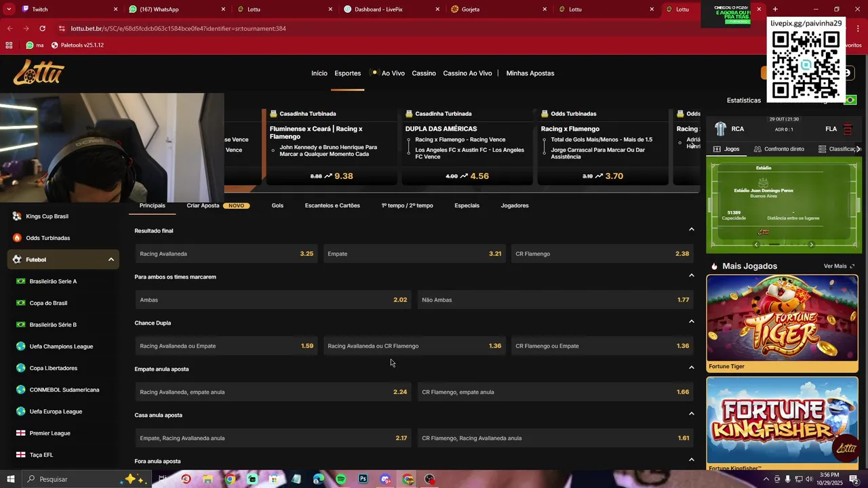This screenshot has height=488, width=868.
Task: Open the Confronto direto statistics tab
Action: pyautogui.click(x=779, y=149)
